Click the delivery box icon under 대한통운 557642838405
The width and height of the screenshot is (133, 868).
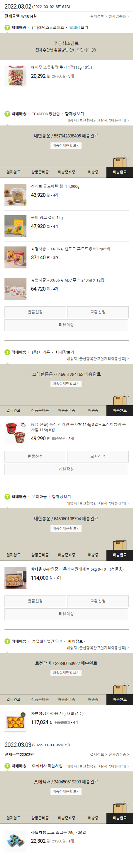(x=120, y=161)
